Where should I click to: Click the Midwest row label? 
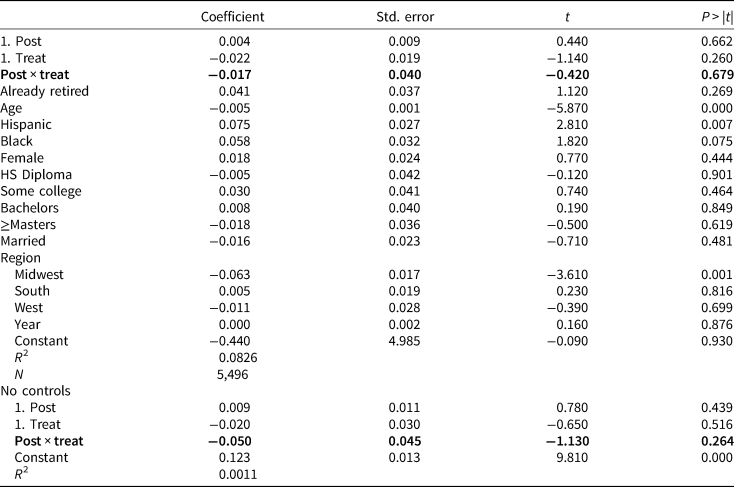(x=39, y=274)
